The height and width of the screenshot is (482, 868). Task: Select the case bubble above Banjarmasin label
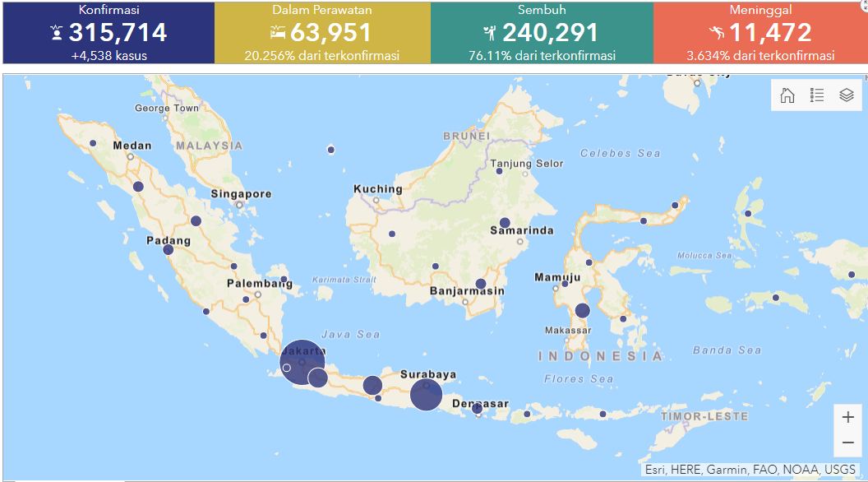[481, 285]
